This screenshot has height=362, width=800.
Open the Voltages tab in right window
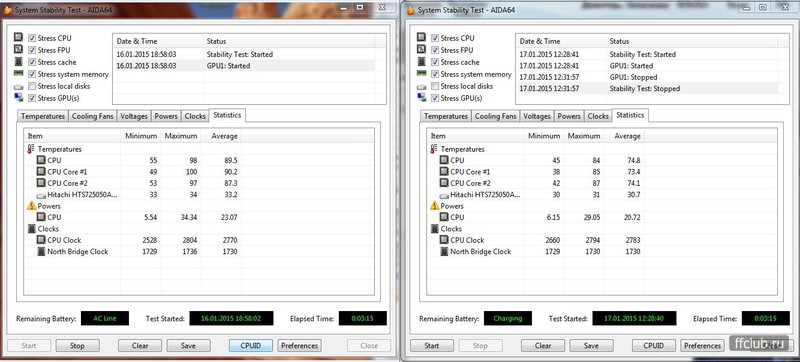pos(537,116)
